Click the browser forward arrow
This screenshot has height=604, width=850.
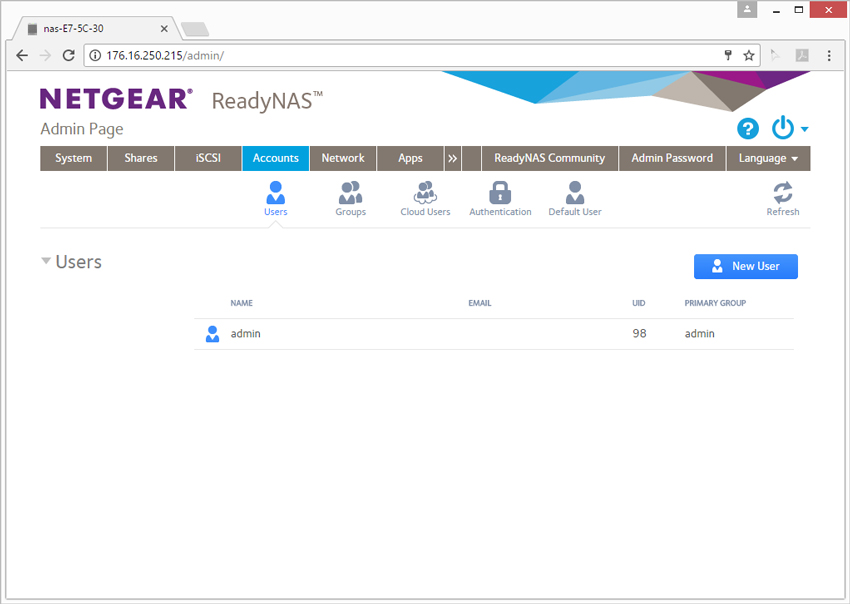[x=46, y=55]
